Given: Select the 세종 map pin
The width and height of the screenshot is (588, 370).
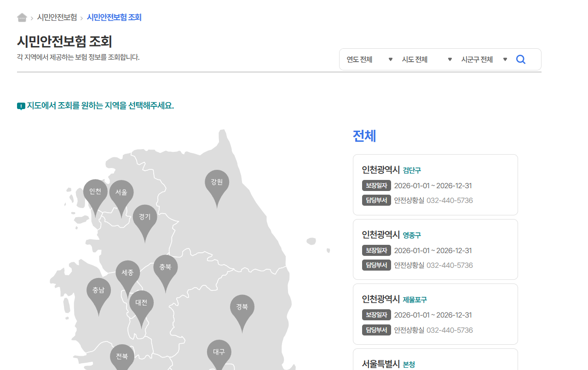Looking at the screenshot, I should point(127,273).
